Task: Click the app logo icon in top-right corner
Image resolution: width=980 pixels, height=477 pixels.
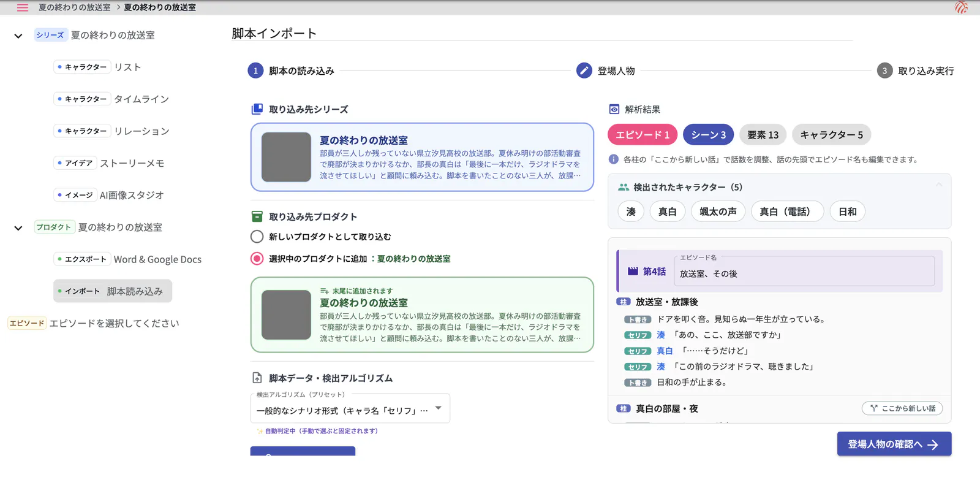Action: (961, 7)
